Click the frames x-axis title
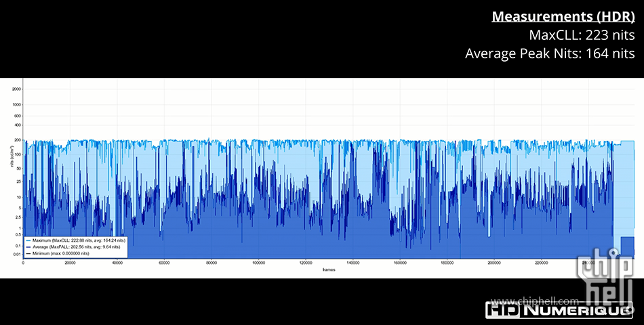 coord(329,269)
